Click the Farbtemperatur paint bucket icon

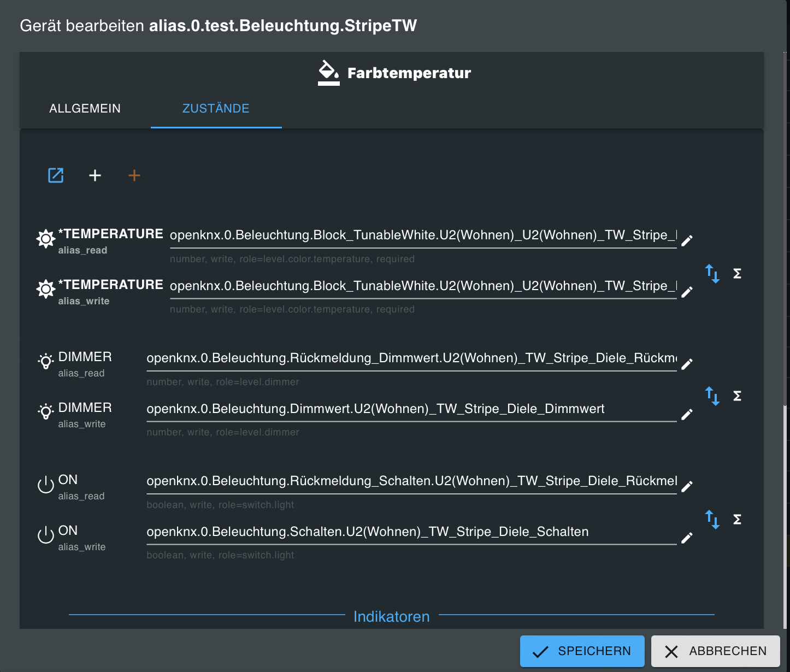point(329,73)
